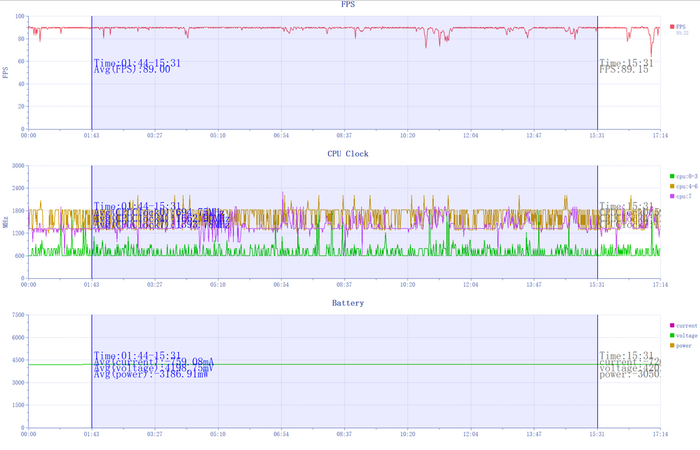Toggle the FPS series red legend swatch
Screen dimensions: 700x450
tap(672, 27)
